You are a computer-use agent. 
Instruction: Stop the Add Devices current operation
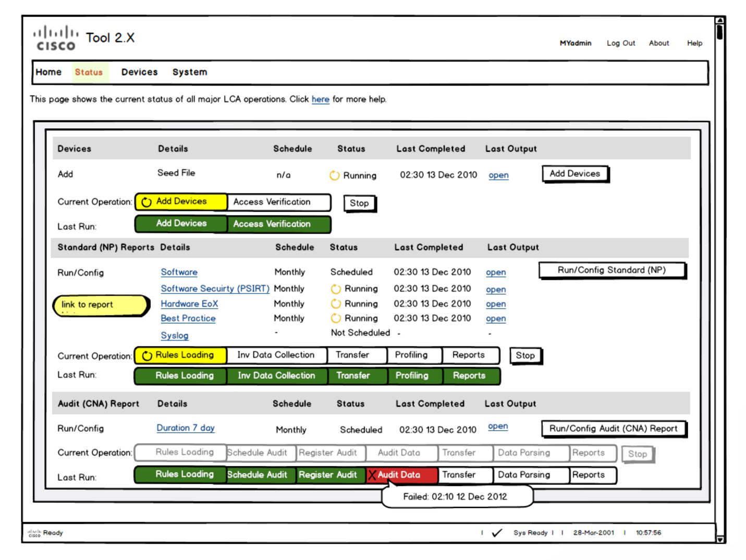click(x=359, y=203)
